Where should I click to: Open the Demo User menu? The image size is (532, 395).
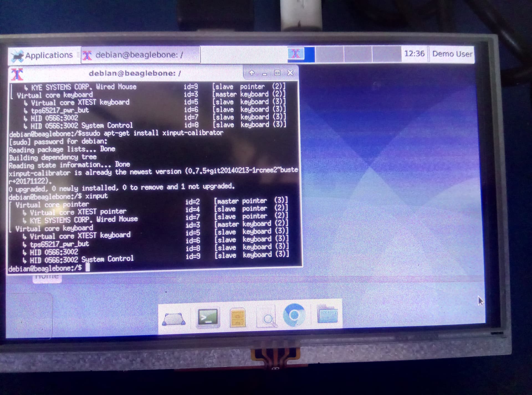pos(452,54)
